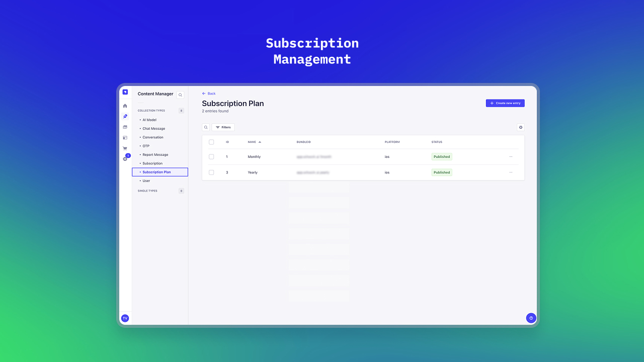Select all entries checkbox in header
This screenshot has height=362, width=644.
tap(211, 142)
